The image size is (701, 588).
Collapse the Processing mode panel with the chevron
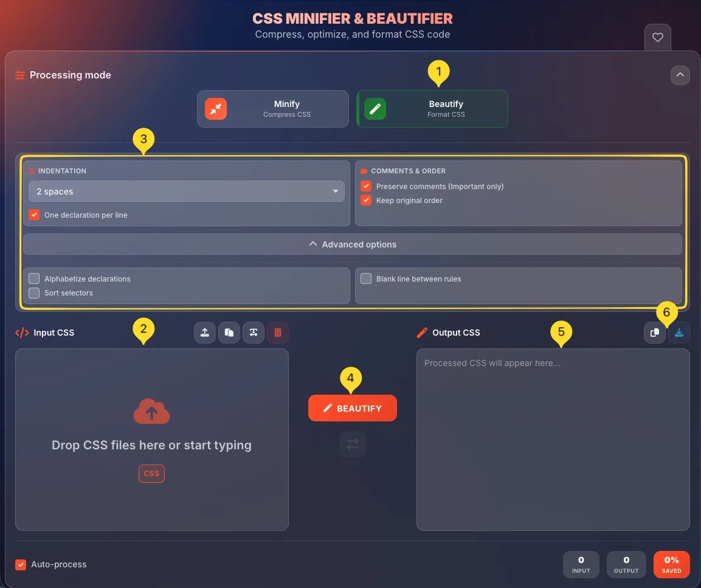tap(680, 75)
